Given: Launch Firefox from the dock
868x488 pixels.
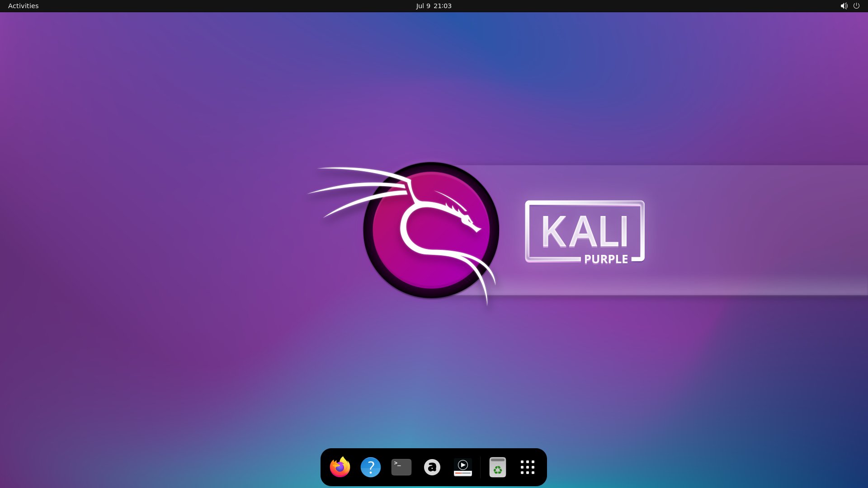Looking at the screenshot, I should (340, 467).
